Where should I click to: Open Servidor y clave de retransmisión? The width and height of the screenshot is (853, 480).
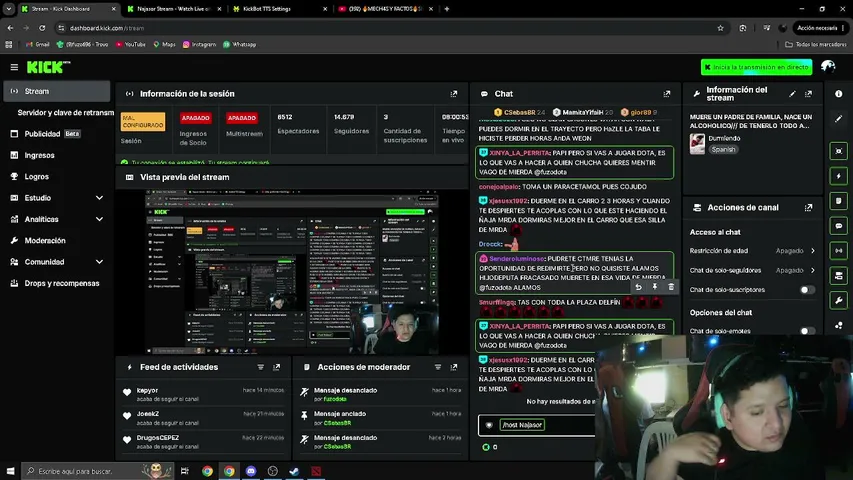65,113
